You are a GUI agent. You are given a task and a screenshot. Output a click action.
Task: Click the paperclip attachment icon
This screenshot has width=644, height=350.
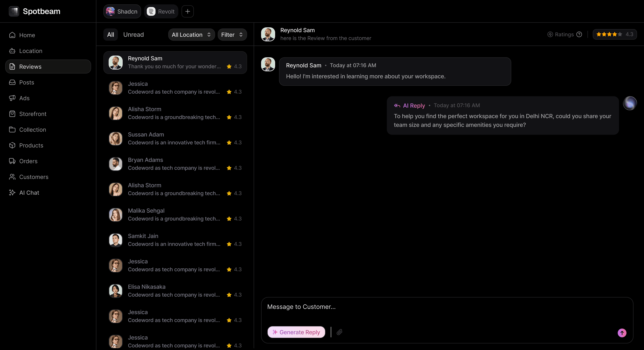click(x=339, y=332)
